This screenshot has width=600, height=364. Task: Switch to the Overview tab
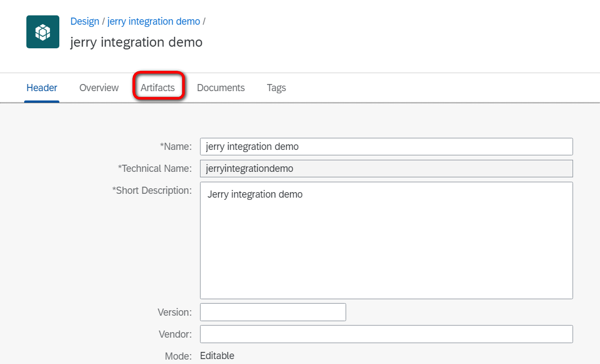[x=99, y=88]
